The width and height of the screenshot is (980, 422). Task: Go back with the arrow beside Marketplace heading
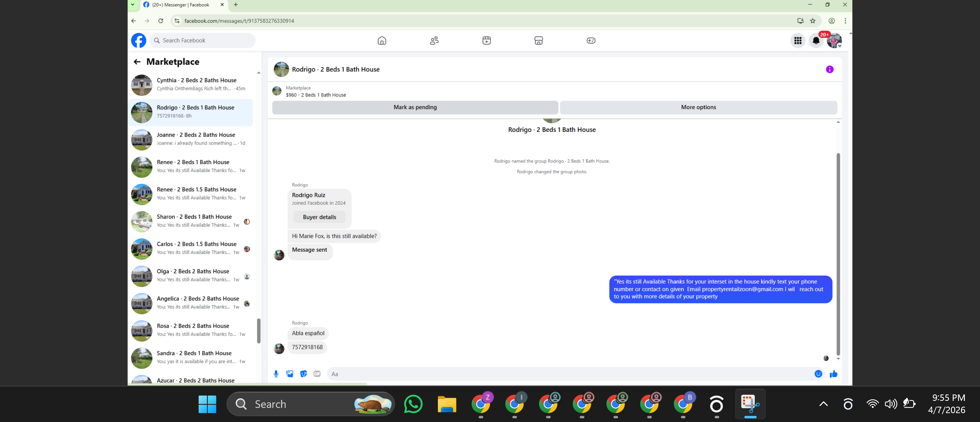137,62
